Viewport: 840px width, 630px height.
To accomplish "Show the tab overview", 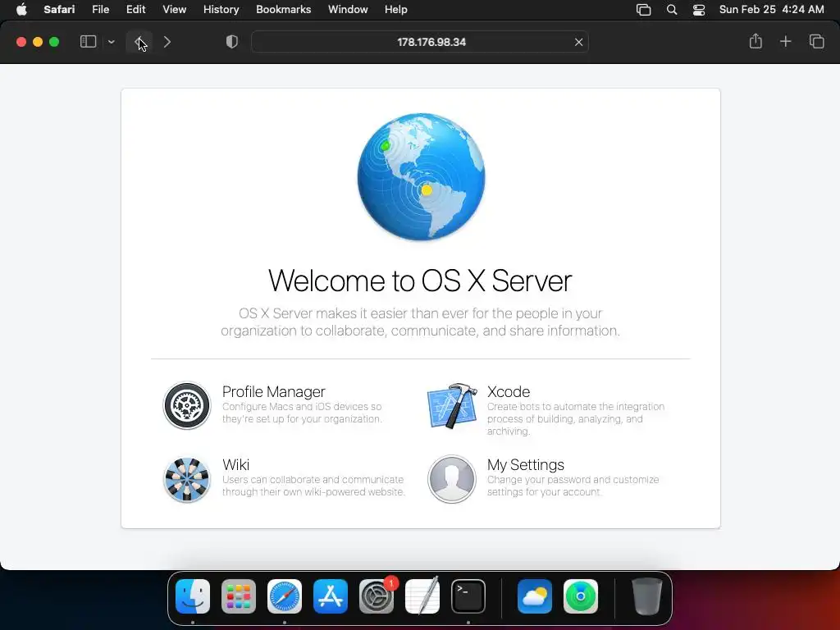I will 816,41.
